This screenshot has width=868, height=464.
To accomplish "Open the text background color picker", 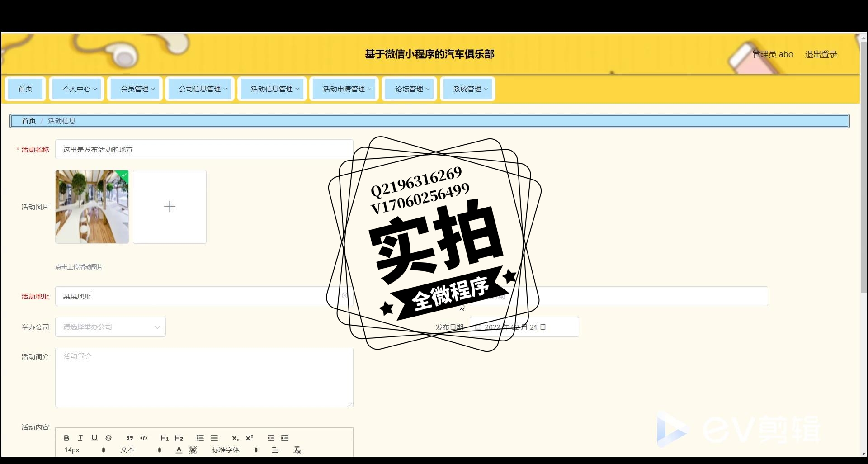I will point(193,450).
